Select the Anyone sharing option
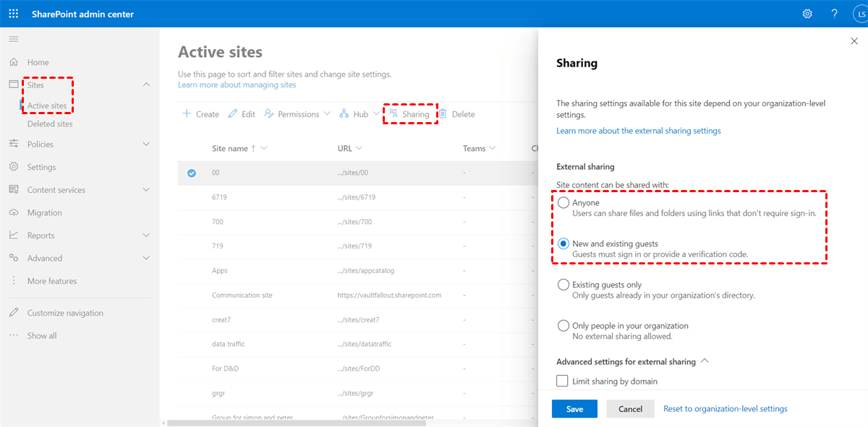The width and height of the screenshot is (868, 427). (563, 203)
